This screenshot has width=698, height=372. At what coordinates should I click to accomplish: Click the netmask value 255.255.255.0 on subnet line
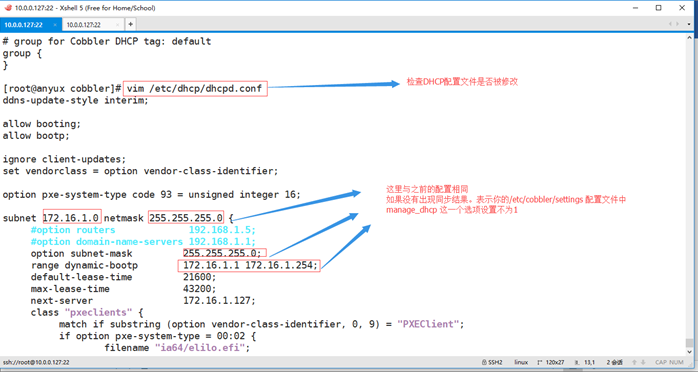click(186, 218)
